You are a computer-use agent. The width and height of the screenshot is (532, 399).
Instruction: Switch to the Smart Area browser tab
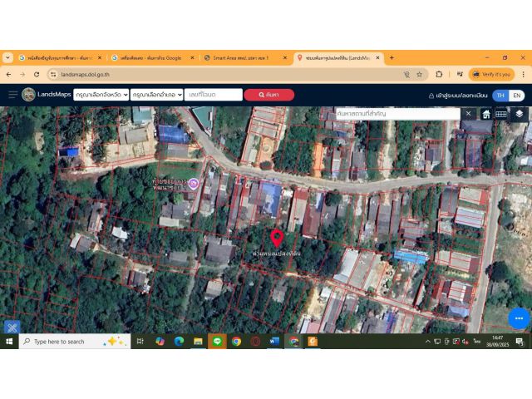click(x=240, y=57)
